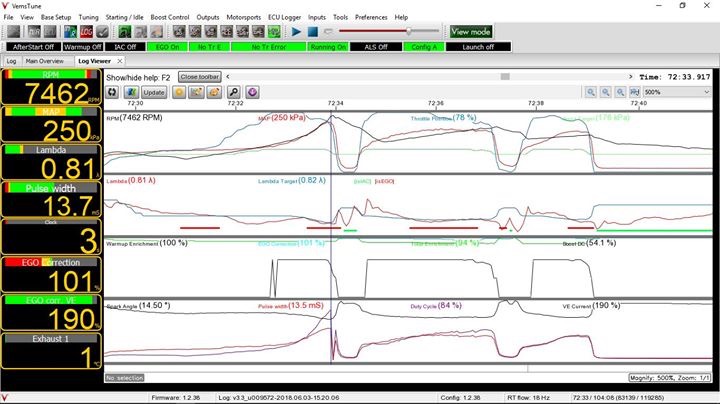Click the VemsTune logo in the title bar
720x404 pixels.
5,6
